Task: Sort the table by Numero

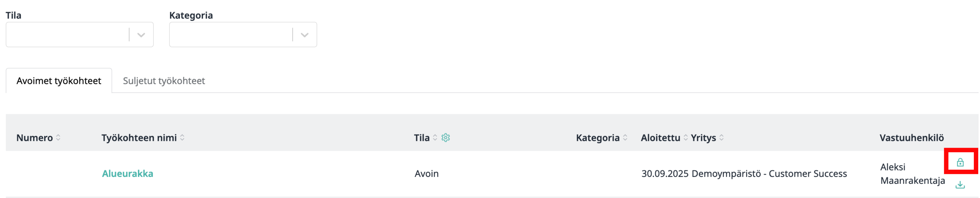Action: pos(58,138)
